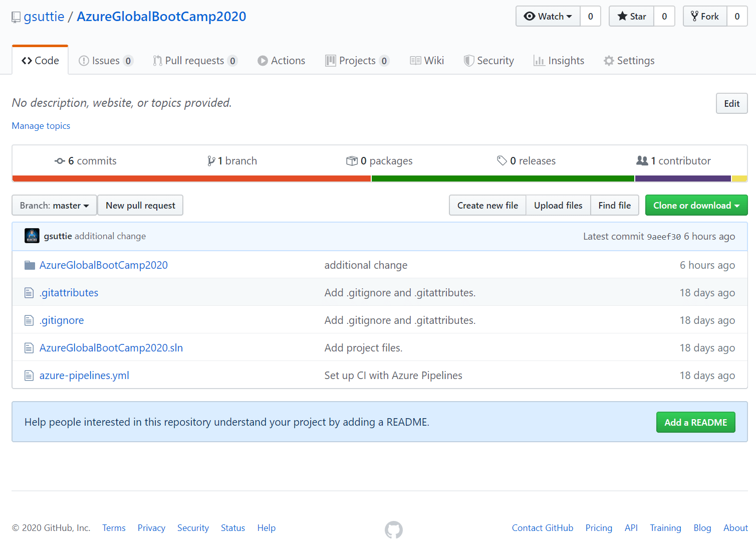The image size is (756, 544).
Task: Click the file icon next to .gitattributes
Action: point(29,293)
